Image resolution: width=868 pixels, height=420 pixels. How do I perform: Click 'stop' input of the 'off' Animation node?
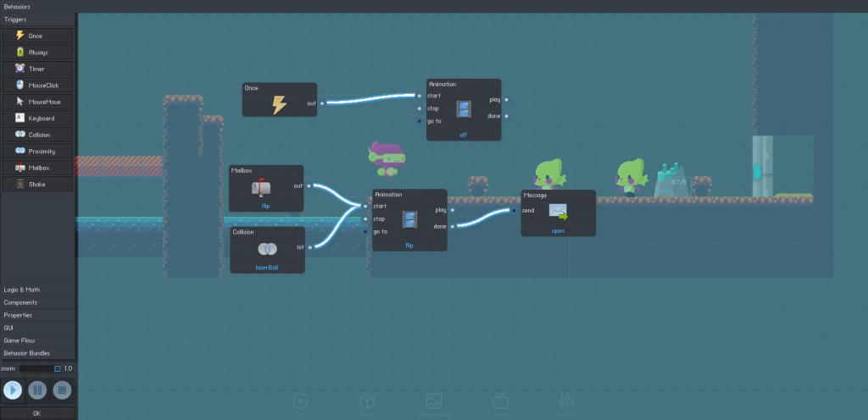(420, 108)
